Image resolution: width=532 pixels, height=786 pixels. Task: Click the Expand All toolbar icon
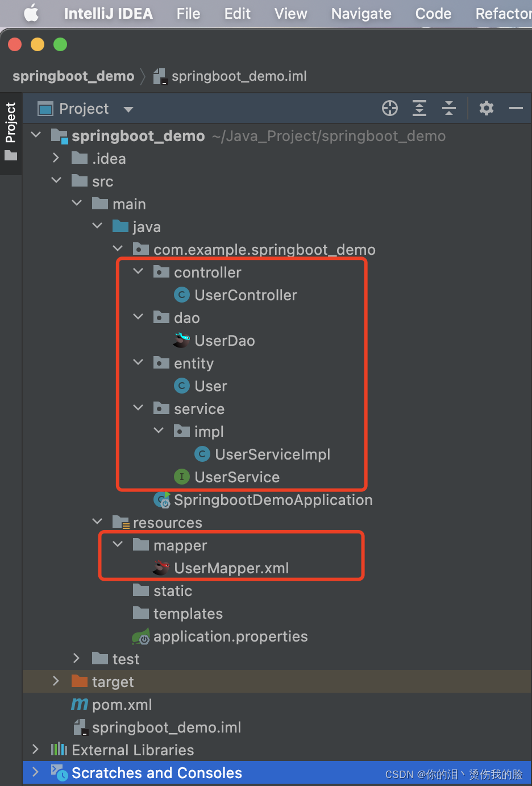pos(419,108)
